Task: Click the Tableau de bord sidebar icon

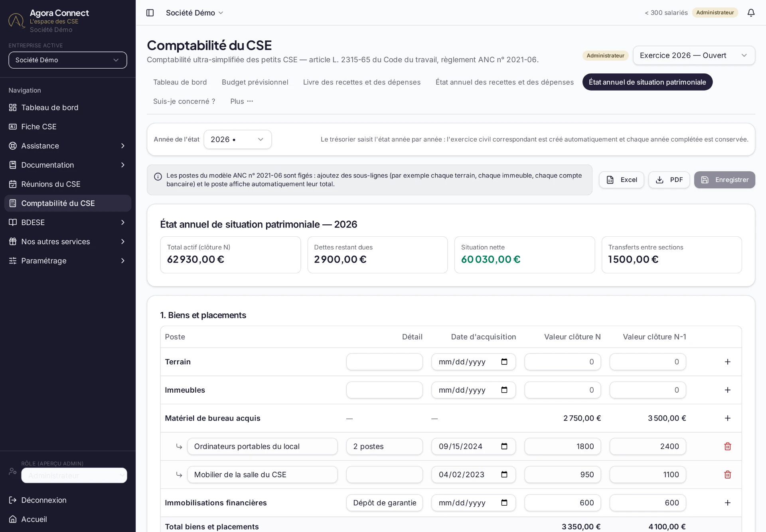Action: pyautogui.click(x=13, y=107)
